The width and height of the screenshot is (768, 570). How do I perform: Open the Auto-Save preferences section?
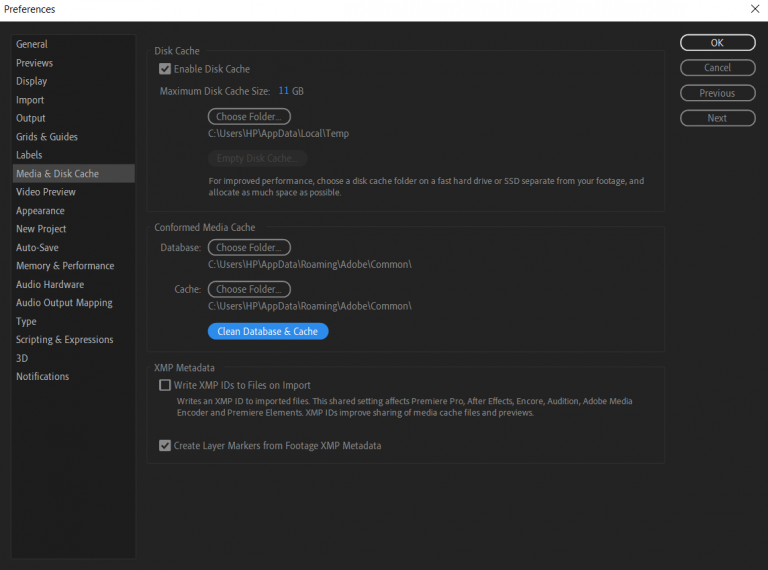coord(37,247)
